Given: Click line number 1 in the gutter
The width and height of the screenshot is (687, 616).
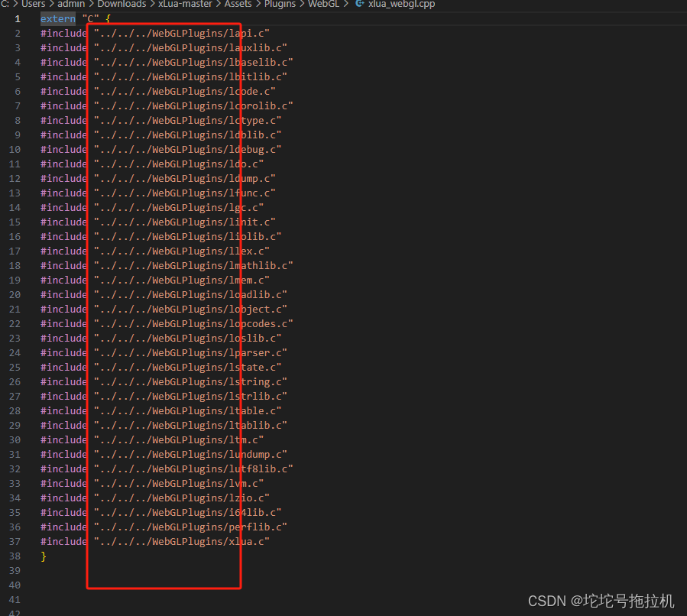Looking at the screenshot, I should (x=18, y=19).
